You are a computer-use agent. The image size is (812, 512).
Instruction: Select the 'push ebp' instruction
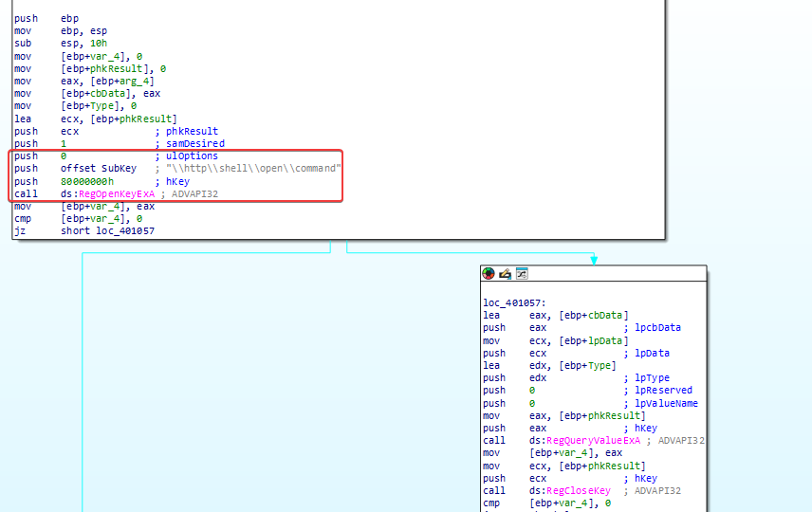(46, 18)
